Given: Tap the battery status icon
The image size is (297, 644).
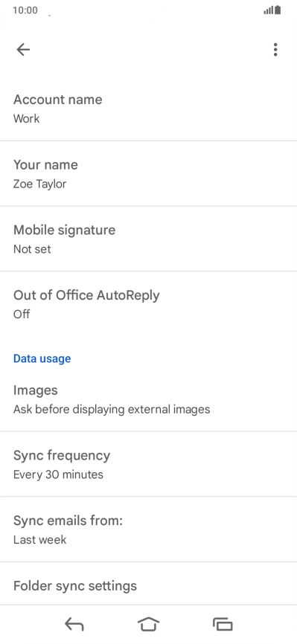Looking at the screenshot, I should 278,10.
